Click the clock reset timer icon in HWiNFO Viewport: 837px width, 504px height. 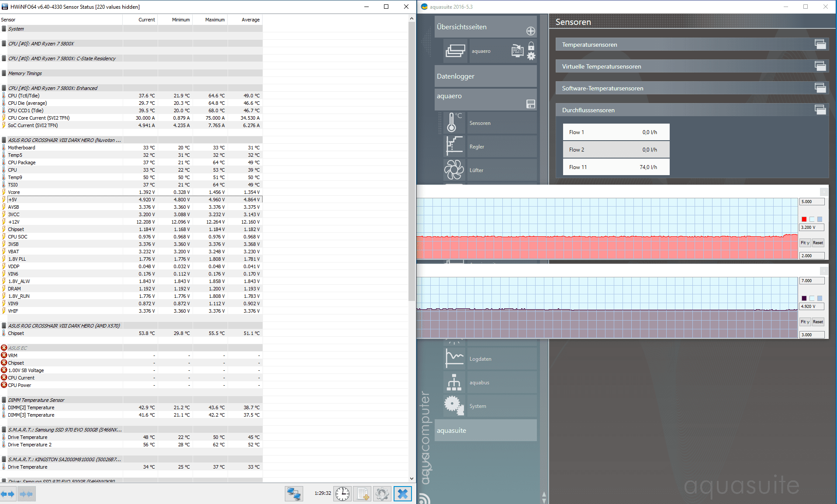(342, 494)
